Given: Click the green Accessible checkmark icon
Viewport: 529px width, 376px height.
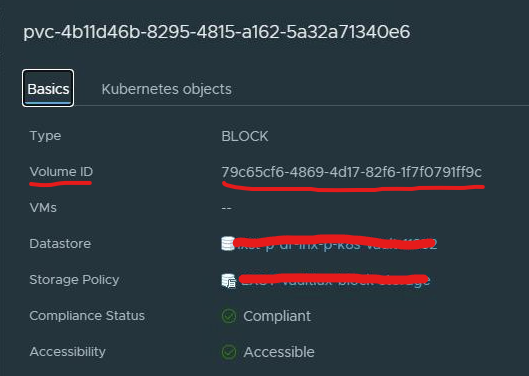Looking at the screenshot, I should point(229,352).
